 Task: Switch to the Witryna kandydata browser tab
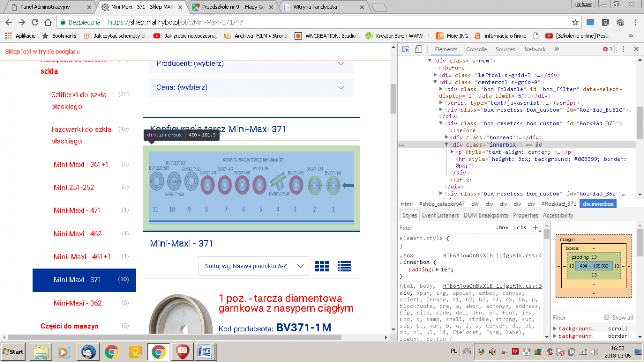tap(324, 7)
